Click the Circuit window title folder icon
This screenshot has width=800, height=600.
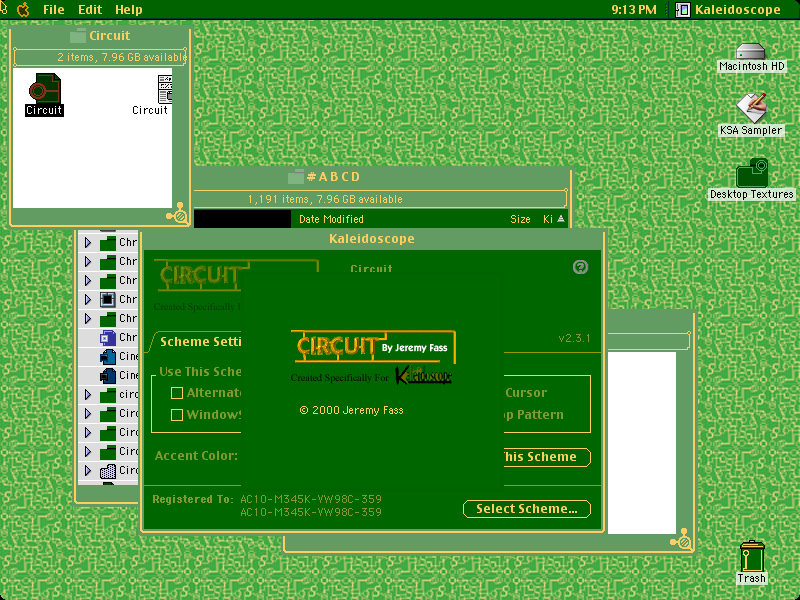tap(78, 35)
